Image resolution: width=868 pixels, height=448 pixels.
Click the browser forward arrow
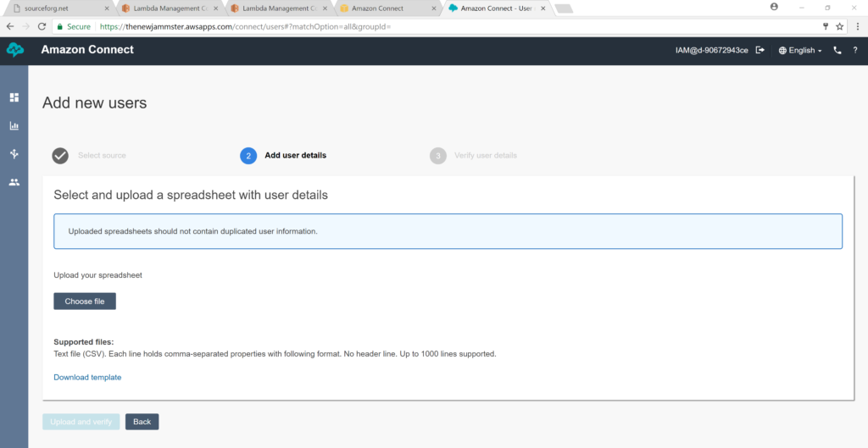coord(26,26)
